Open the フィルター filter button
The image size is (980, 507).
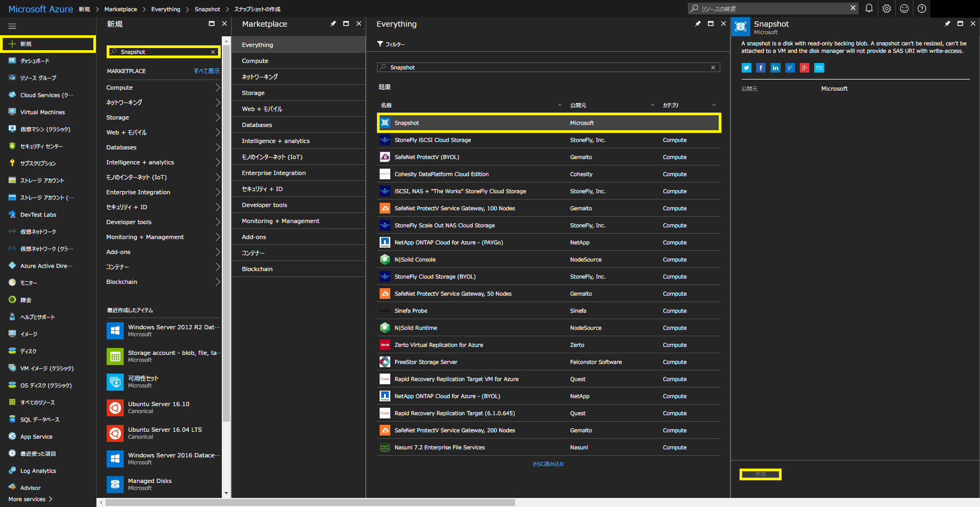[391, 44]
